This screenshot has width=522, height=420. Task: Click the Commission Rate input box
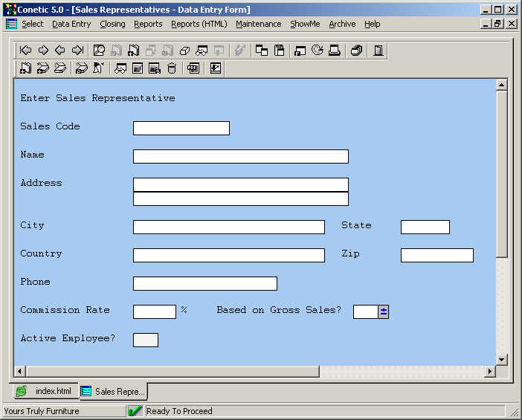pos(155,311)
